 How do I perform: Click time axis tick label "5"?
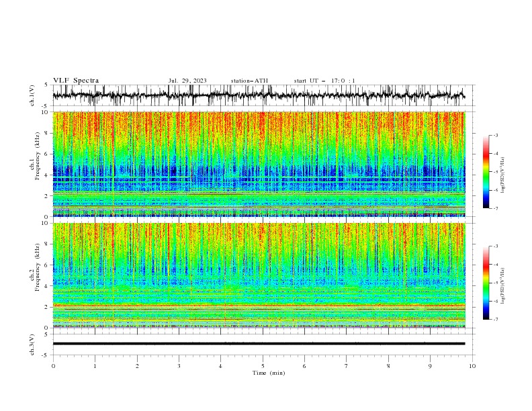[x=263, y=366]
